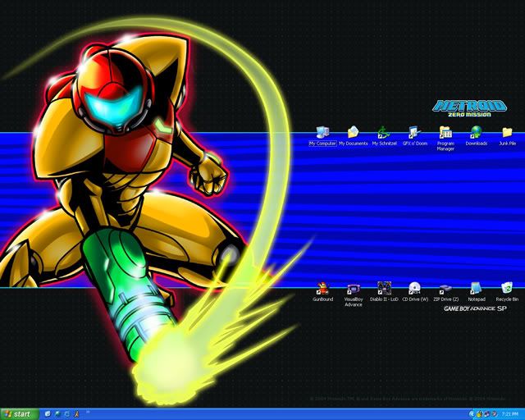The height and width of the screenshot is (420, 525).
Task: Select the Program Manager folder icon
Action: 445,139
